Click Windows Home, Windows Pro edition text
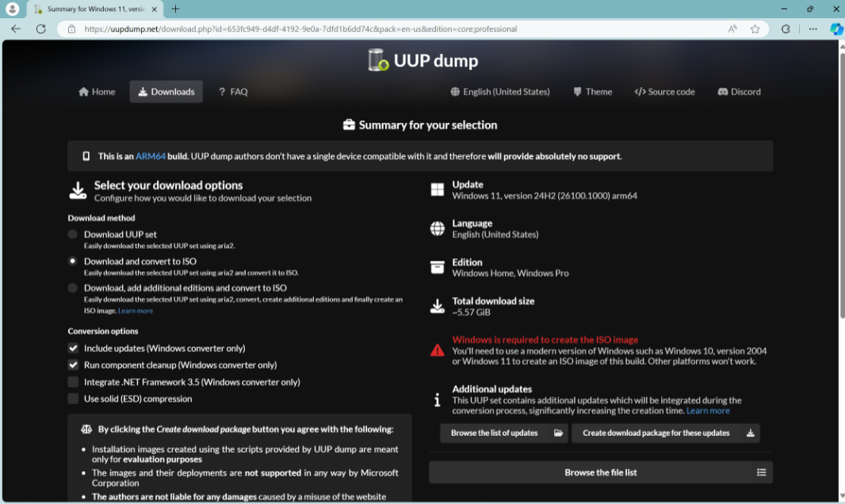The height and width of the screenshot is (504, 845). (510, 273)
